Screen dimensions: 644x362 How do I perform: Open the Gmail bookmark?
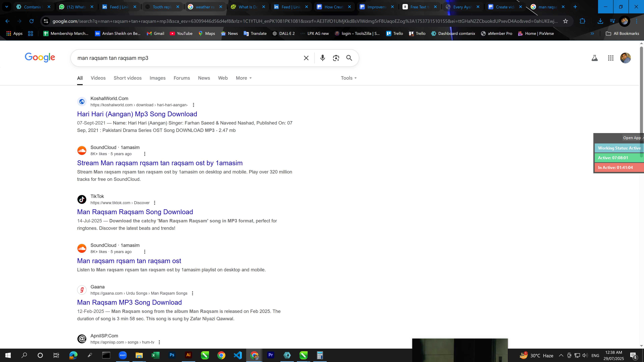155,34
